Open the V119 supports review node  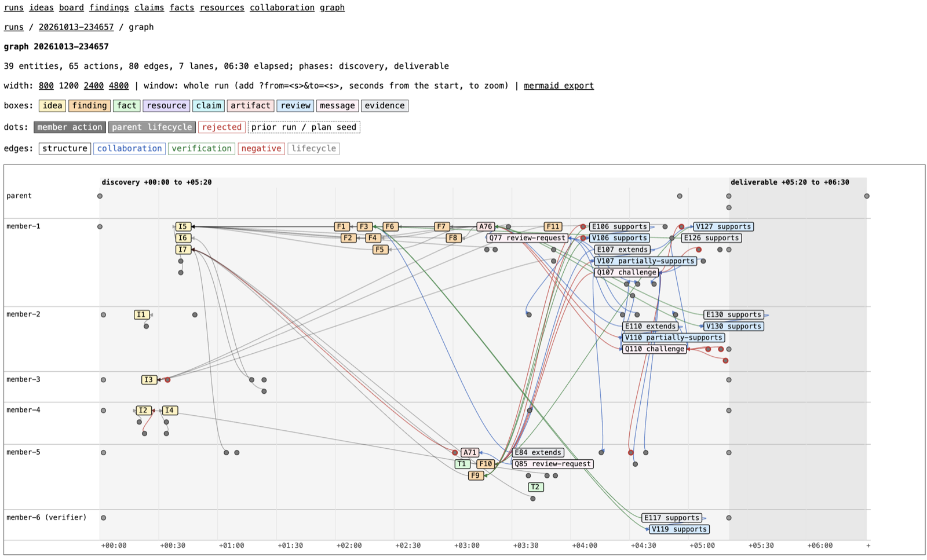click(x=680, y=529)
